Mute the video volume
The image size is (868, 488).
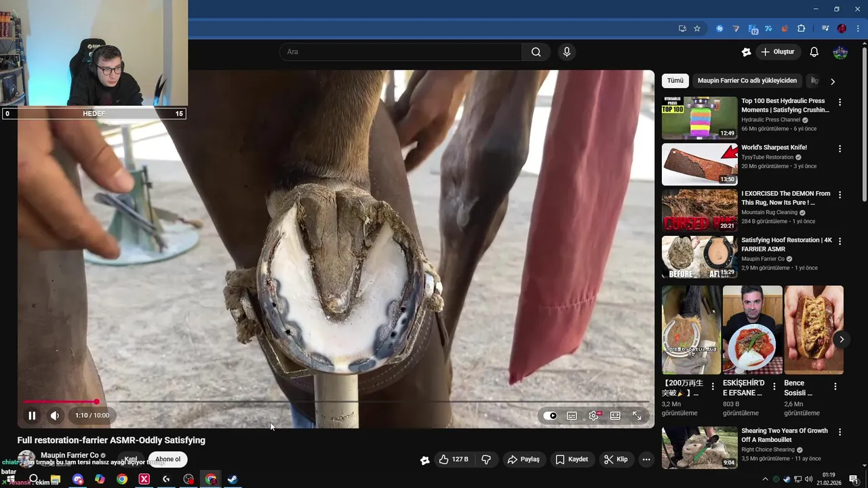[55, 415]
